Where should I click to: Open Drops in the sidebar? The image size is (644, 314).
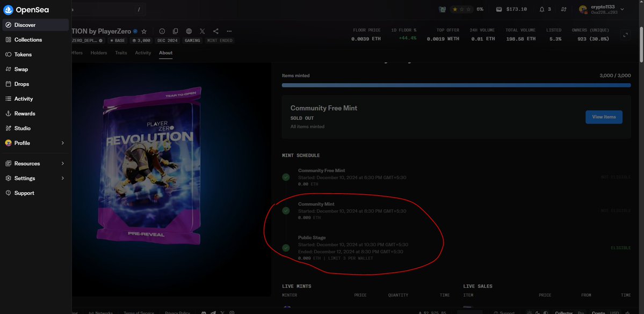coord(35,84)
